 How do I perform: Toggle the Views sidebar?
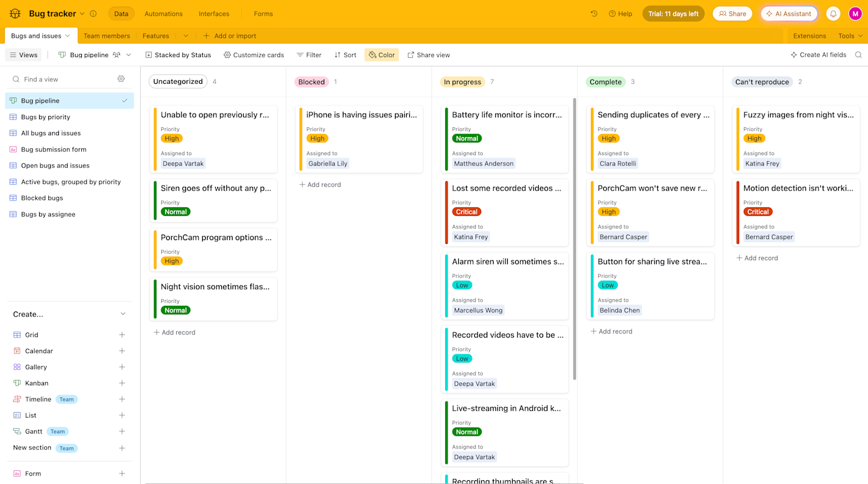(24, 55)
